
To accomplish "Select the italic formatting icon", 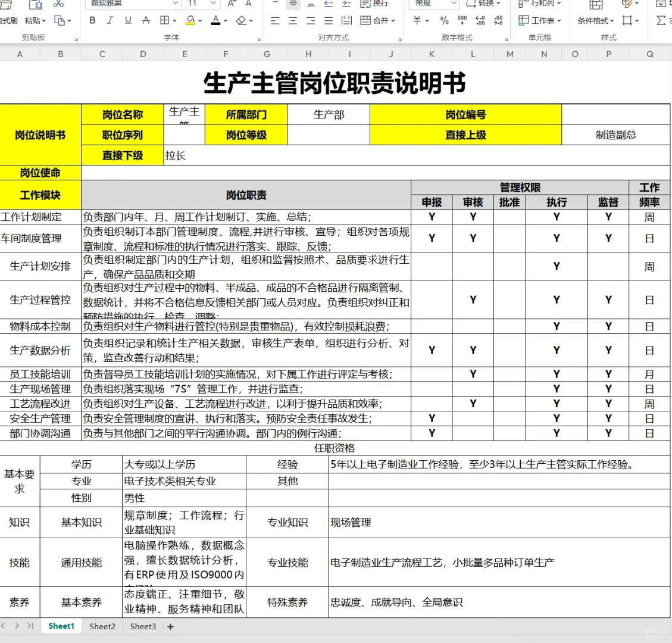I will click(110, 20).
